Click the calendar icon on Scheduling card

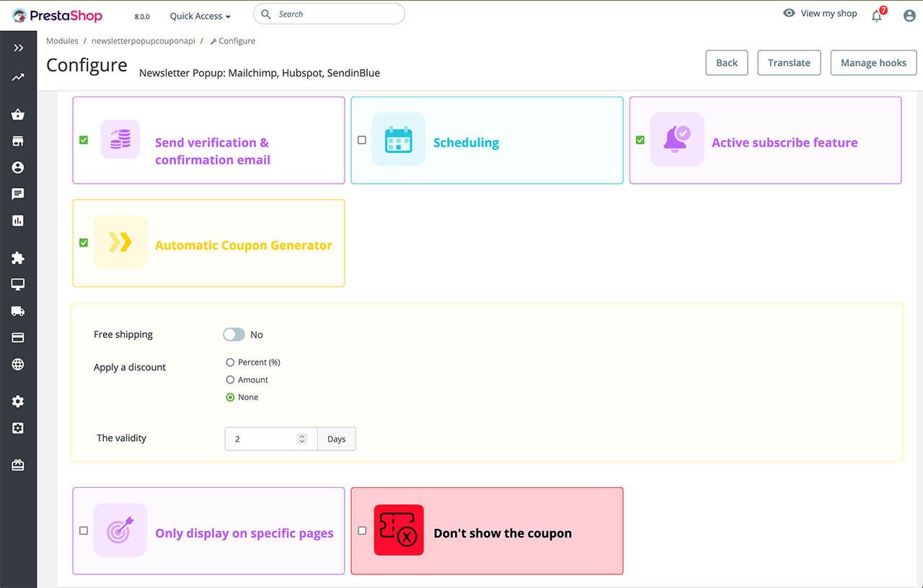tap(398, 139)
